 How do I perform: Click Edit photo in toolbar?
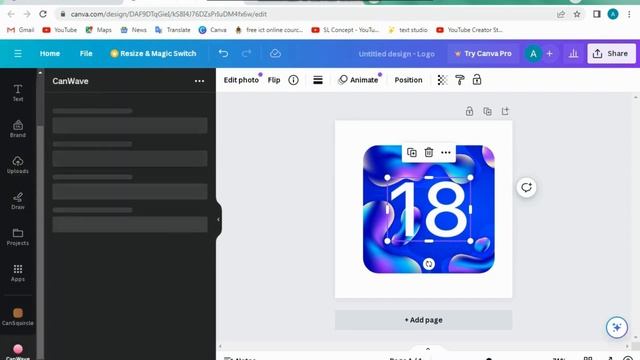(241, 80)
